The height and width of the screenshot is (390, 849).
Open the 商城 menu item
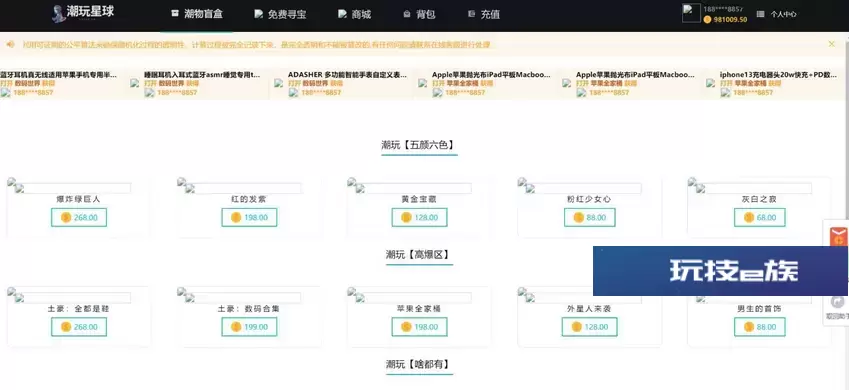point(355,15)
